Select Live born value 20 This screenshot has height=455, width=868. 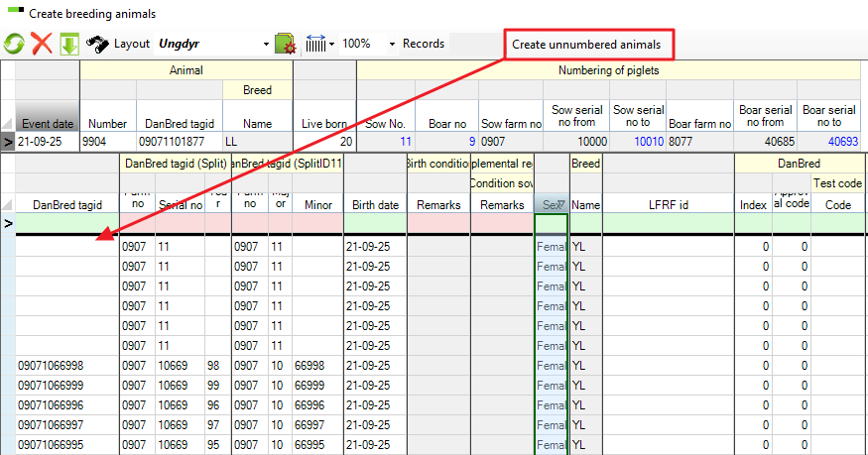[324, 142]
